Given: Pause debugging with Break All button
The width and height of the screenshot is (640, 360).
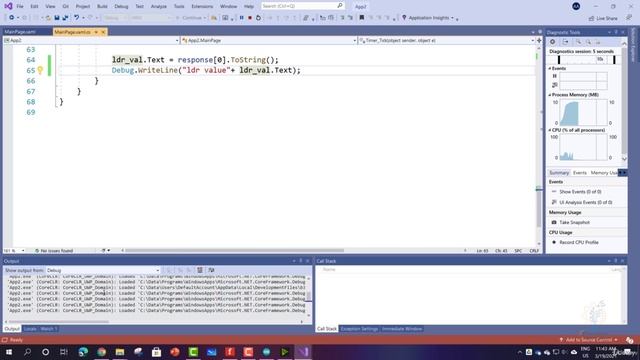Looking at the screenshot, I should coord(241,18).
